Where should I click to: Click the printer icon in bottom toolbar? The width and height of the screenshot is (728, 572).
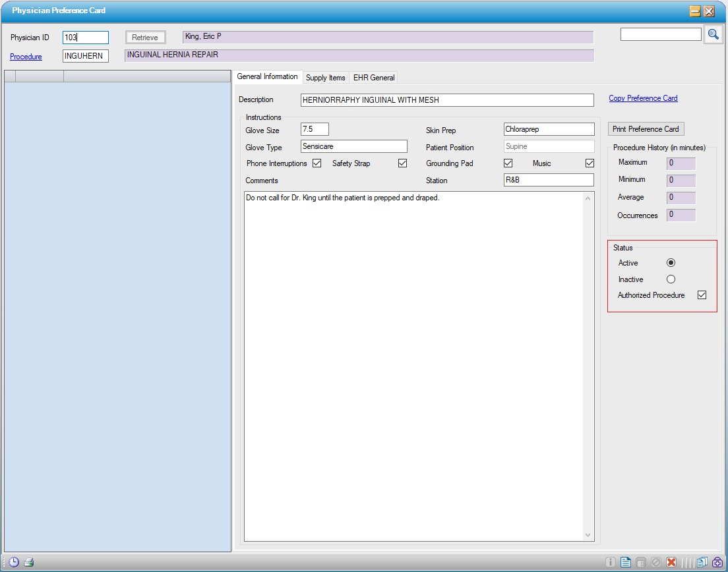[x=29, y=562]
